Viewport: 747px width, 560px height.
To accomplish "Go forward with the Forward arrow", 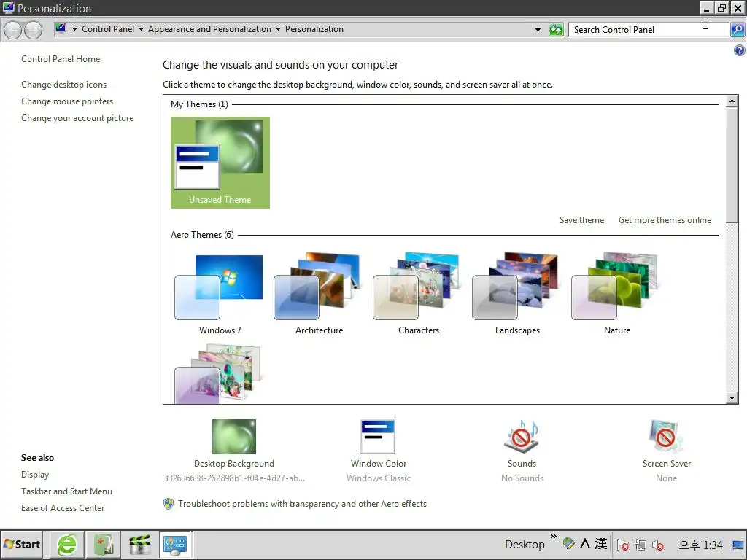I will coord(33,30).
